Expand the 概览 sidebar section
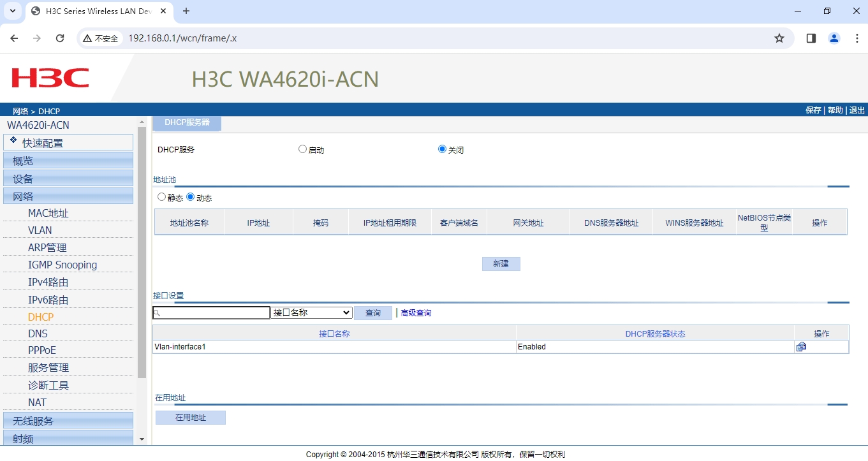The height and width of the screenshot is (461, 868). click(68, 160)
